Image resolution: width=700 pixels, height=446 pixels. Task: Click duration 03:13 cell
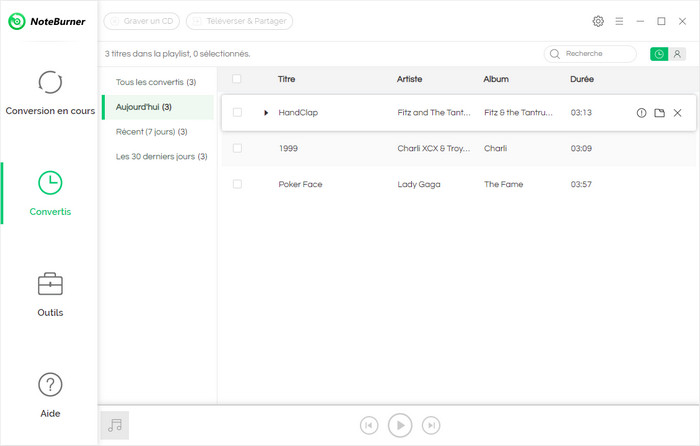click(x=581, y=113)
